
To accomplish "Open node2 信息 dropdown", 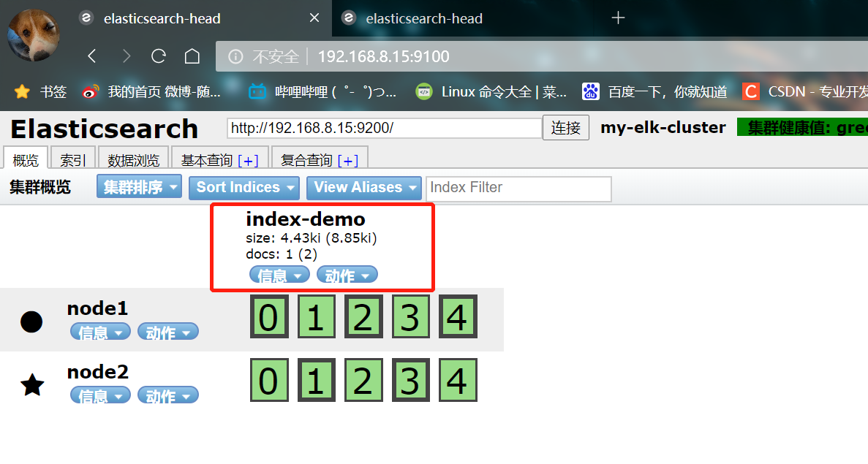I will pyautogui.click(x=101, y=395).
